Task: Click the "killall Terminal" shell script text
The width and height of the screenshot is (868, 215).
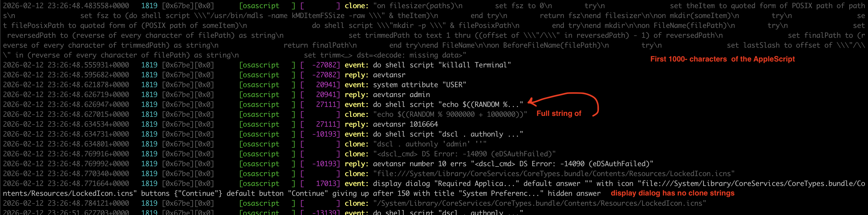Action: (x=474, y=65)
